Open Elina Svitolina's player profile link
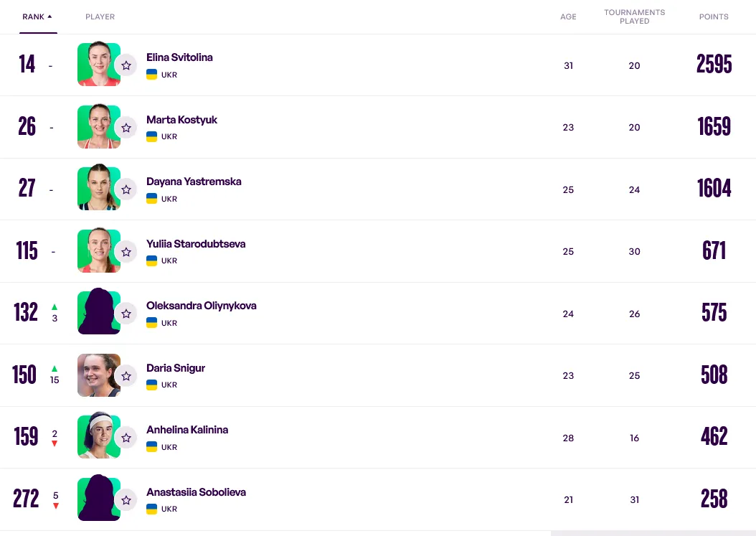 (x=179, y=57)
